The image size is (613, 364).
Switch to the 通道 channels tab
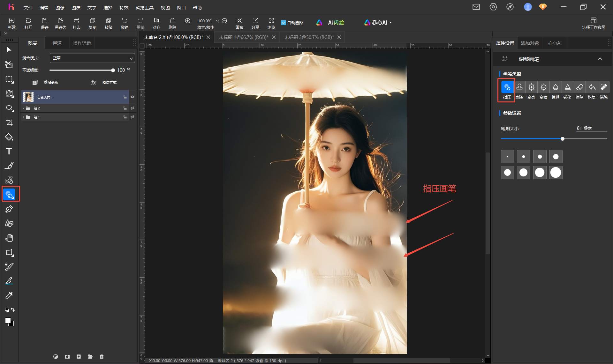[x=57, y=43]
